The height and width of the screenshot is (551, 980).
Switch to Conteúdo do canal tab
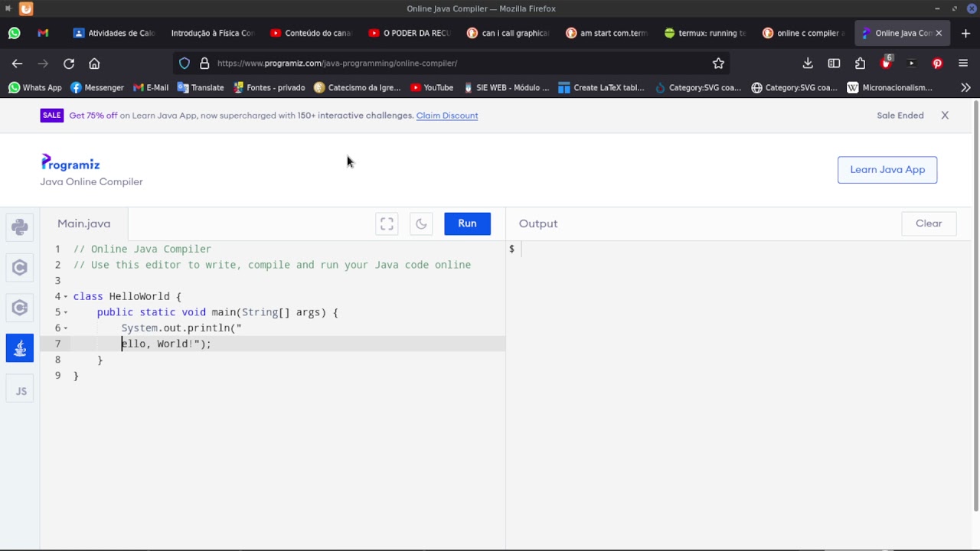(x=310, y=33)
